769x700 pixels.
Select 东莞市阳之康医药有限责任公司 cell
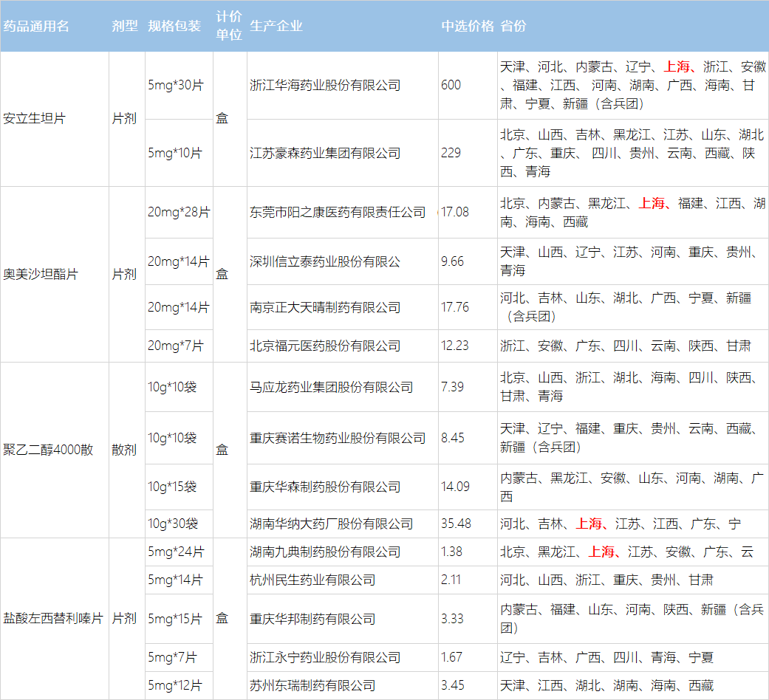click(x=338, y=212)
